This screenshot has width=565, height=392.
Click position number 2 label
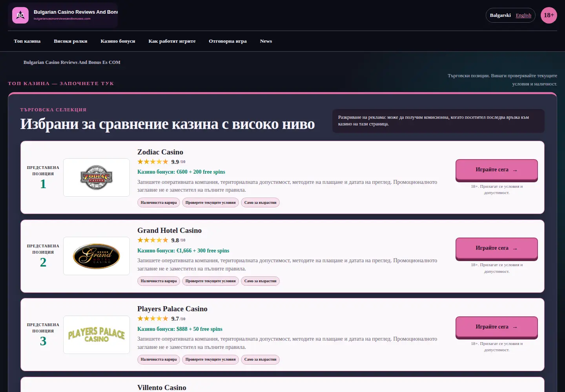(43, 262)
